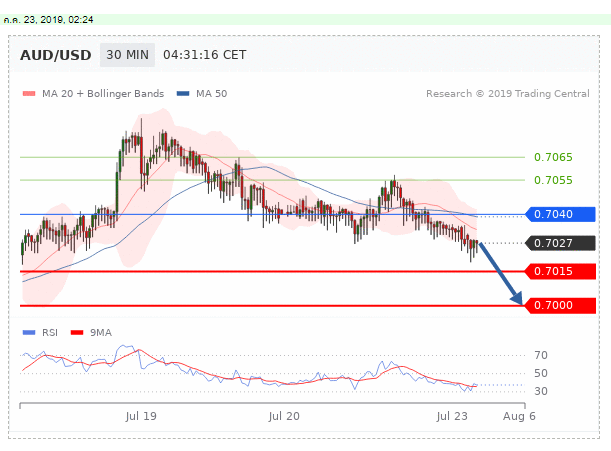Click the 9MA legend label
611x451 pixels.
pyautogui.click(x=101, y=333)
